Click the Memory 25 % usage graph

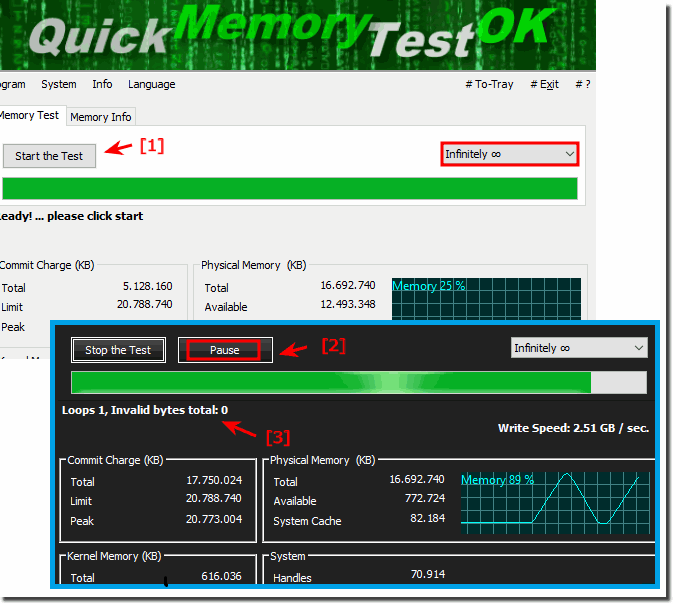click(486, 299)
